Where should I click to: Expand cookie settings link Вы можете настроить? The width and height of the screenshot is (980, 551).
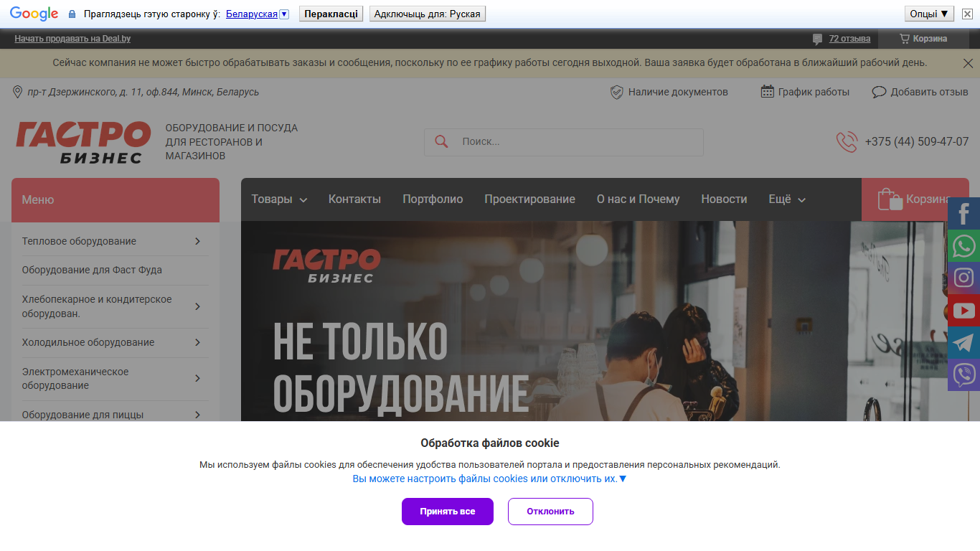tap(489, 479)
